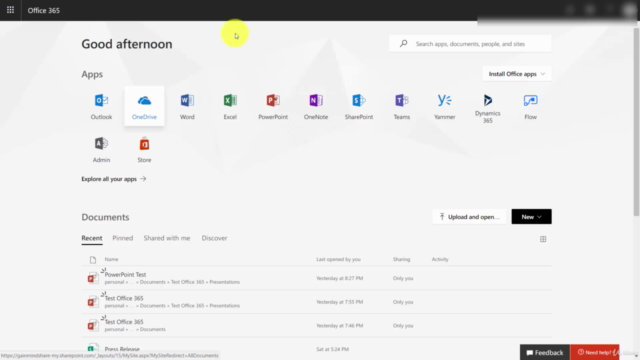Click the search magnifier icon

point(403,43)
